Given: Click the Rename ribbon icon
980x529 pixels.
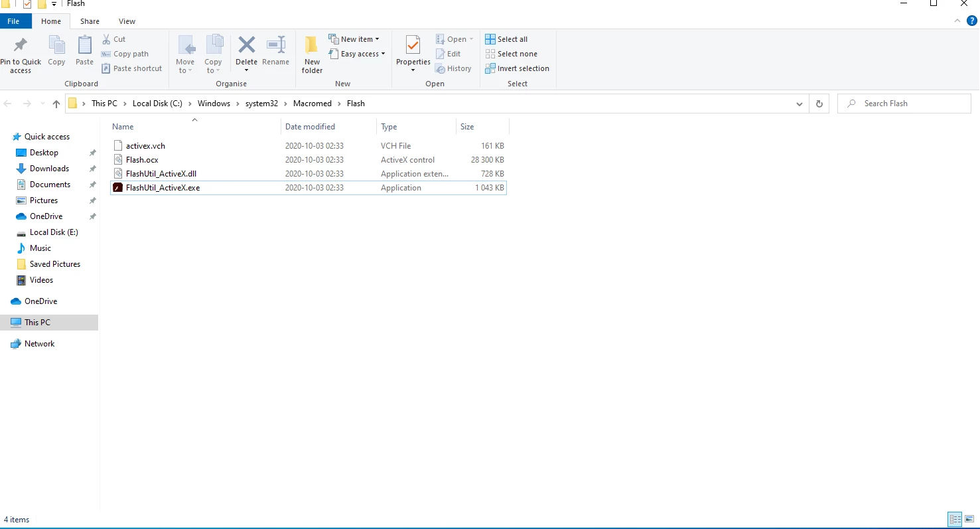Looking at the screenshot, I should pos(275,45).
